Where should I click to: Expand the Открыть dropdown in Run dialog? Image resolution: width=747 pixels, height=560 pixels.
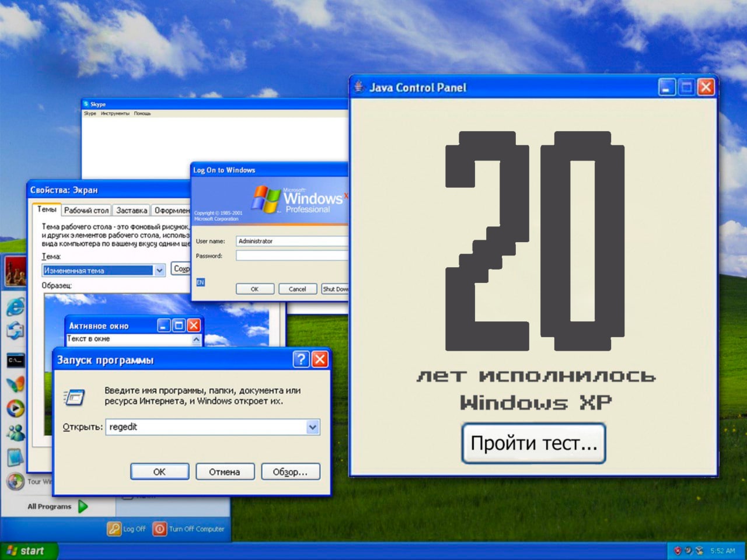(x=313, y=427)
